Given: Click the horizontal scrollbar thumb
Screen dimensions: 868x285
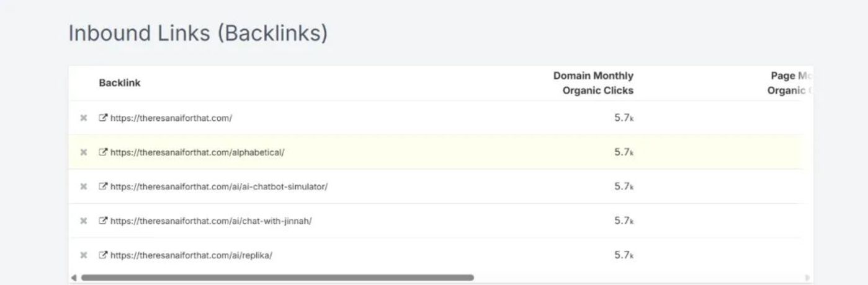Looking at the screenshot, I should 277,278.
